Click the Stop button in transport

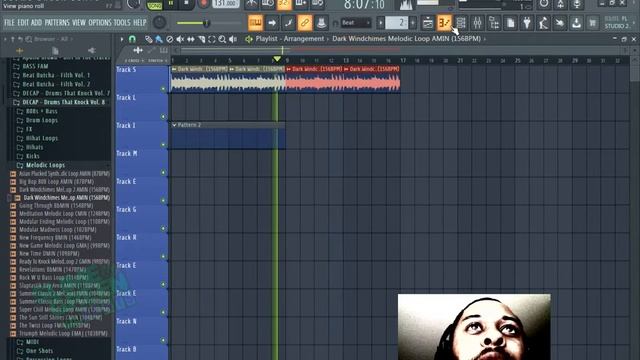(186, 4)
